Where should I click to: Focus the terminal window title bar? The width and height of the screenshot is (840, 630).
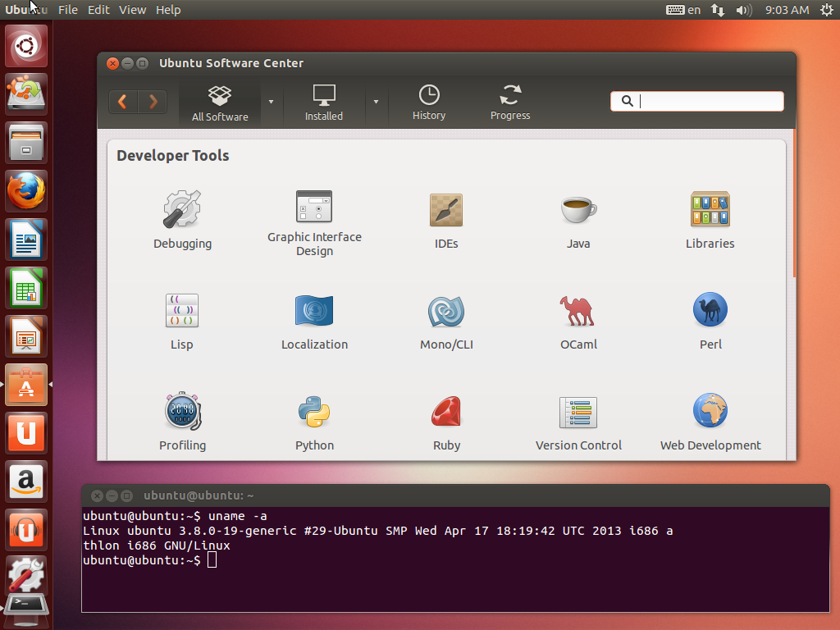[x=455, y=495]
